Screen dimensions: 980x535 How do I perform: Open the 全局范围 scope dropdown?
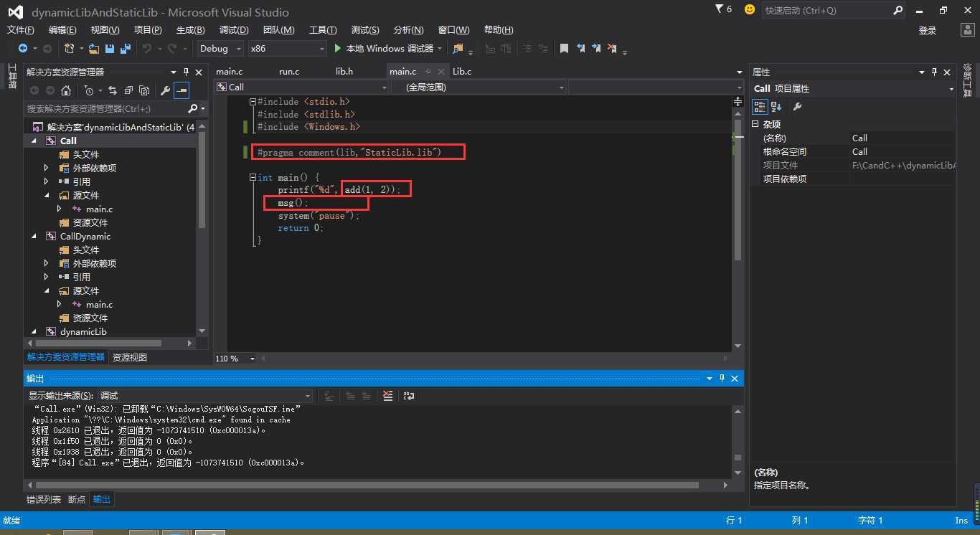(479, 87)
